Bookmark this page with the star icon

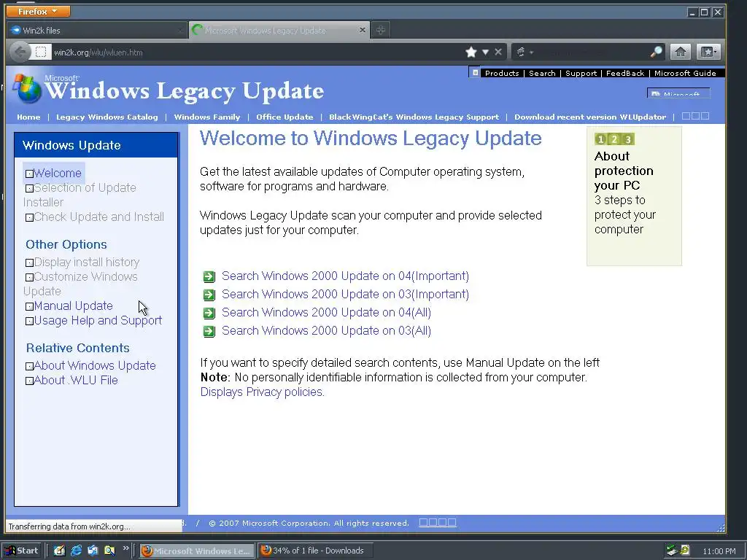(x=471, y=52)
